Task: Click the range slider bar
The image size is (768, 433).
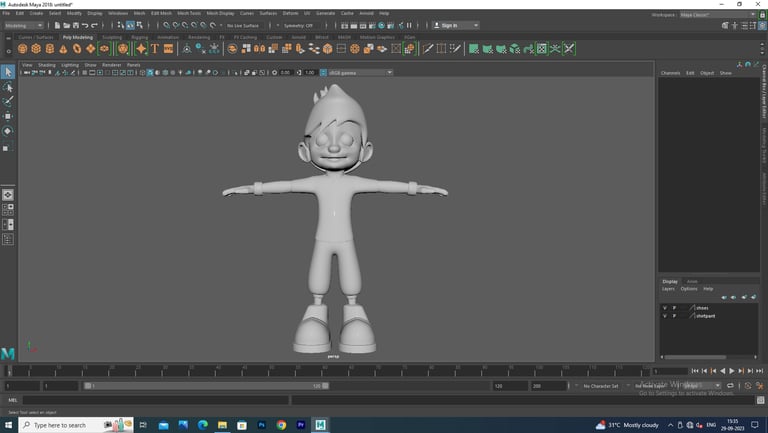Action: (x=206, y=386)
